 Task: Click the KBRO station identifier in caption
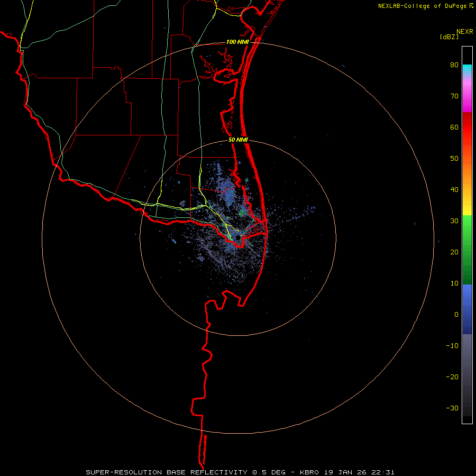[x=309, y=472]
